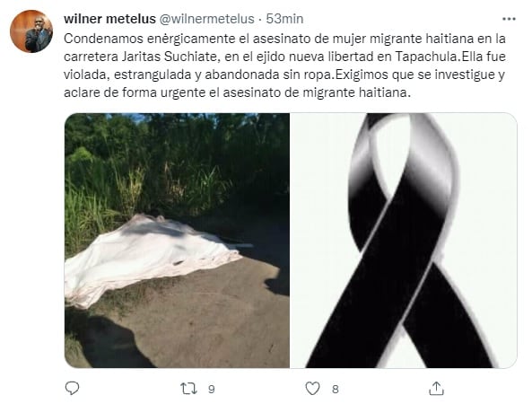Open wilner metelus profile avatar
Image resolution: width=532 pixels, height=404 pixels.
[x=31, y=31]
